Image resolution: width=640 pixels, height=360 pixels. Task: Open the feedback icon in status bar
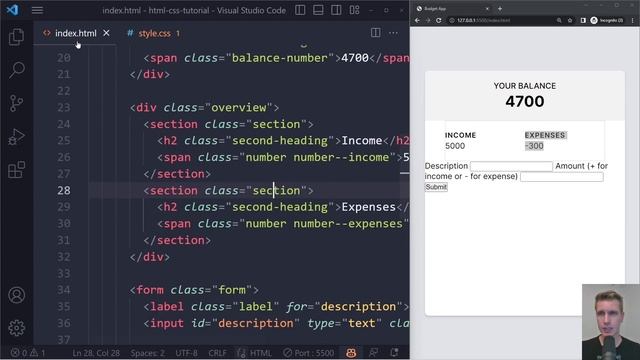373,353
